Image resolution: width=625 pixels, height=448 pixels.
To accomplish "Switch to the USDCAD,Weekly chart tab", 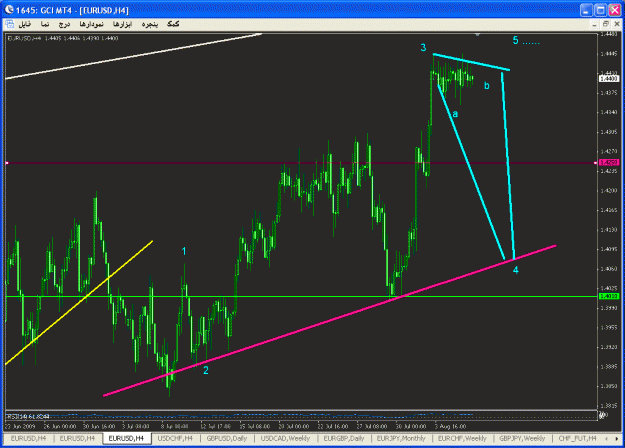I will pos(285,438).
